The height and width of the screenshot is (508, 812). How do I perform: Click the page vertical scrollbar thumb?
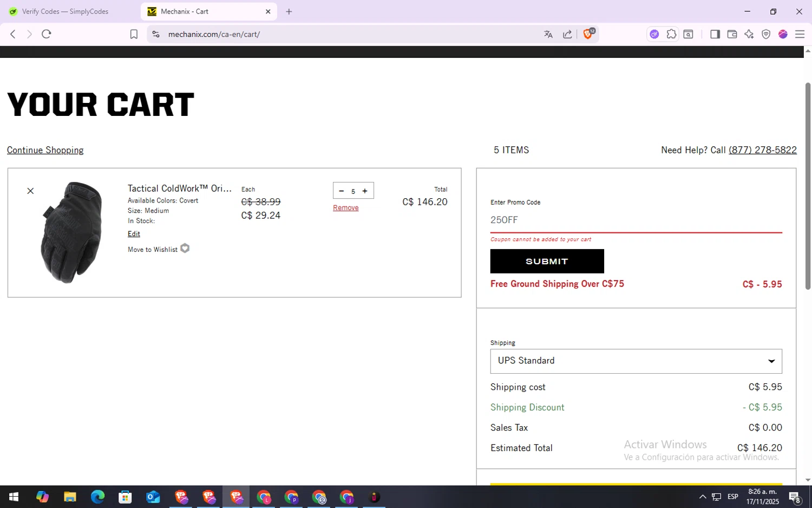click(808, 186)
